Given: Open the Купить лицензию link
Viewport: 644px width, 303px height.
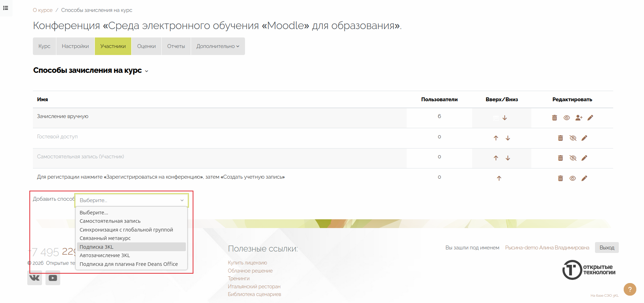Looking at the screenshot, I should coord(247,263).
